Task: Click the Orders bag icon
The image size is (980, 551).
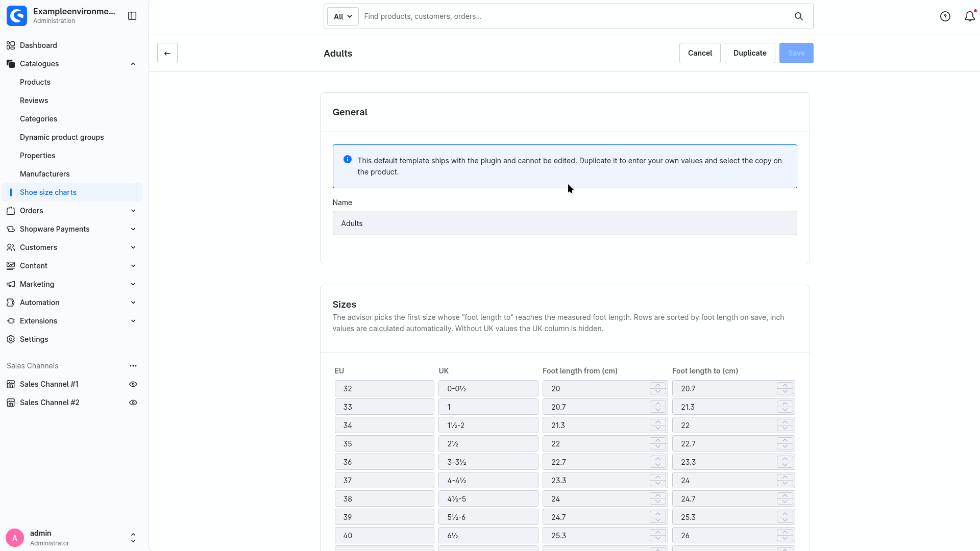Action: click(x=11, y=211)
